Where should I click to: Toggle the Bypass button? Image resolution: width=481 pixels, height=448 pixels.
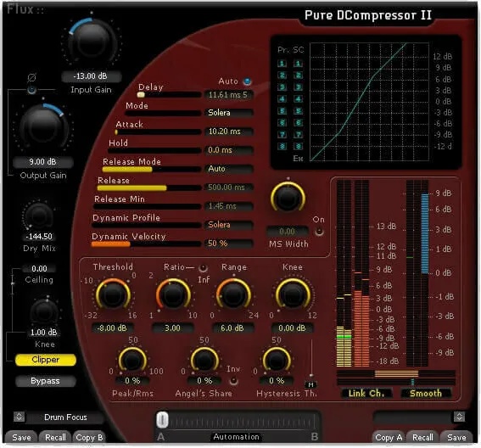click(46, 381)
